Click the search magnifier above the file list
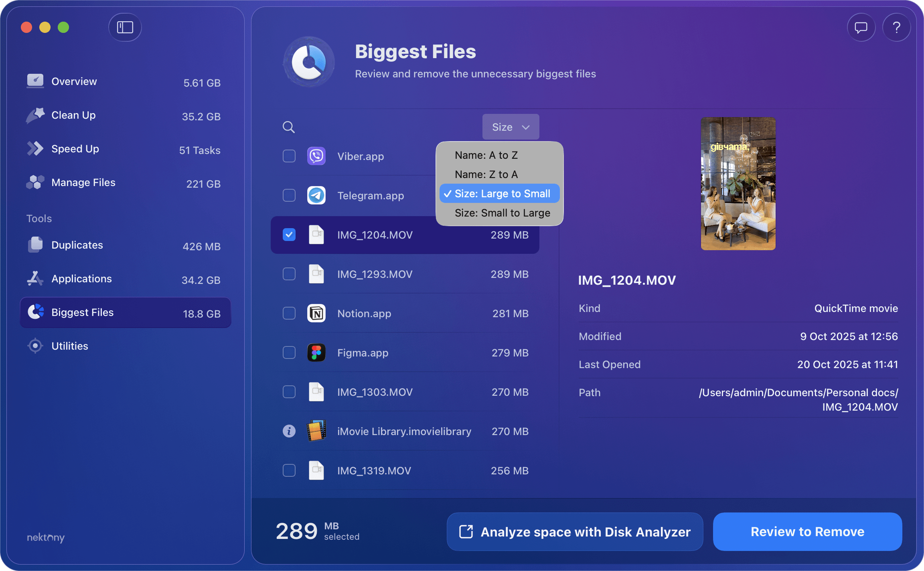 click(x=288, y=127)
